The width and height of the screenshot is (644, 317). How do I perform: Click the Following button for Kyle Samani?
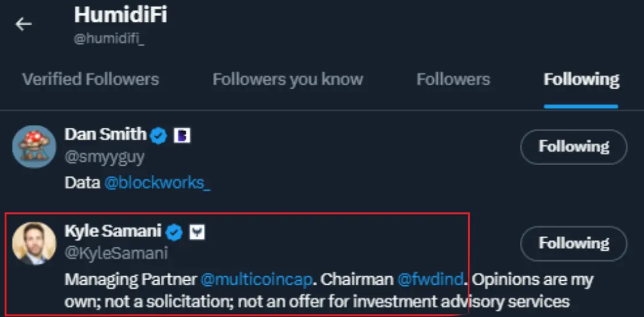point(573,243)
